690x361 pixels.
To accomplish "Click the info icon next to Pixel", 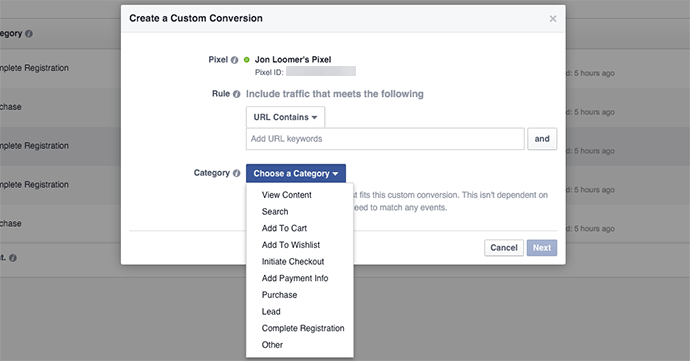I will [x=235, y=60].
